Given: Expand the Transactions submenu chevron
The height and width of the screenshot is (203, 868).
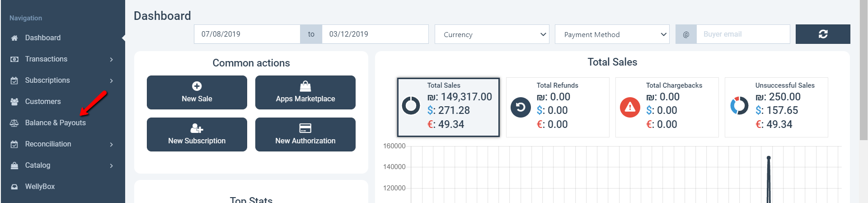Looking at the screenshot, I should (x=111, y=59).
